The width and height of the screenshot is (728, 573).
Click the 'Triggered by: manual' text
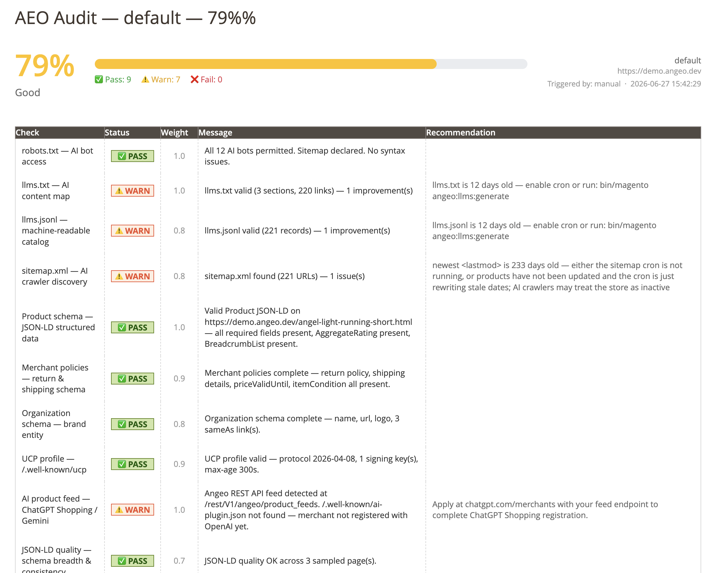coord(584,84)
